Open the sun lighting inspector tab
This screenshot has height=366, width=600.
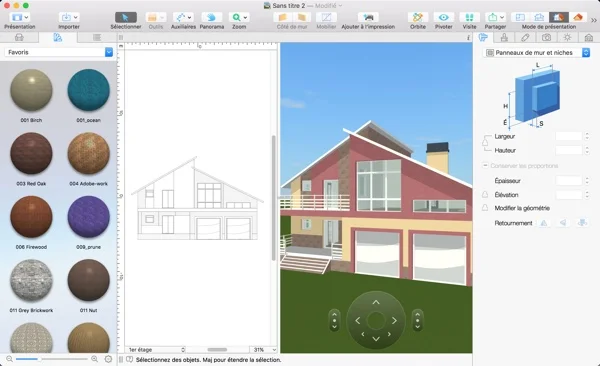point(567,37)
